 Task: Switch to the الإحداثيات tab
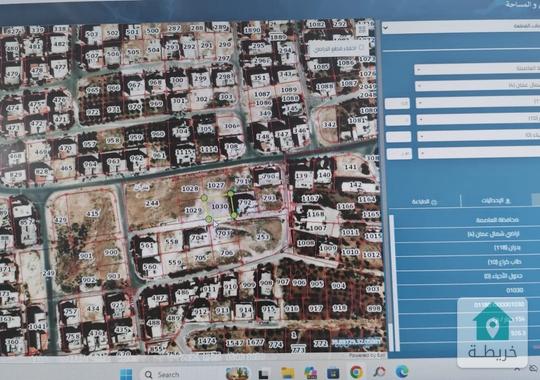(x=496, y=201)
